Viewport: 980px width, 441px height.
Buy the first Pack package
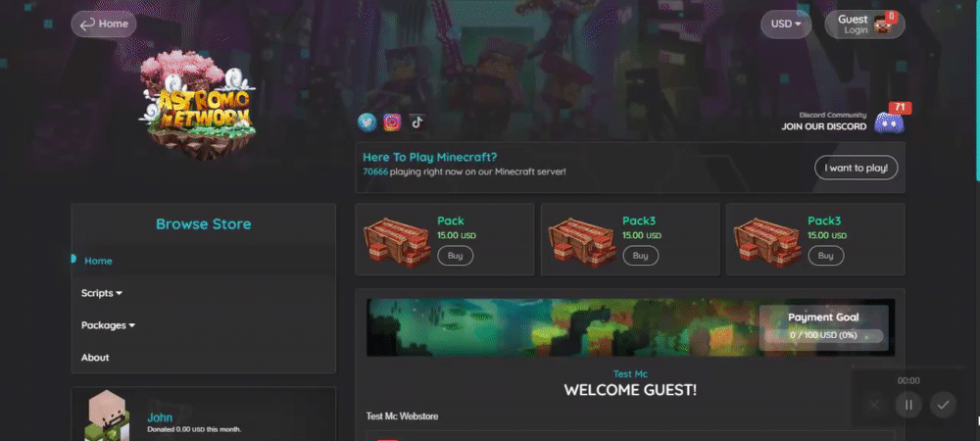tap(455, 256)
